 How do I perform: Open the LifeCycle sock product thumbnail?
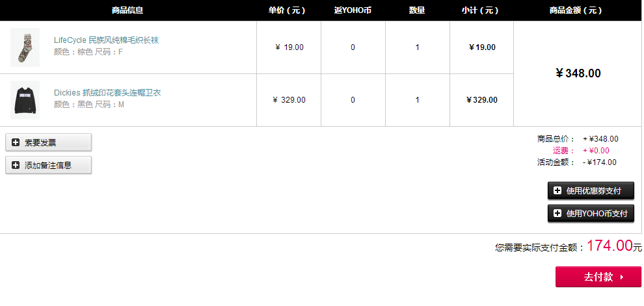[25, 47]
